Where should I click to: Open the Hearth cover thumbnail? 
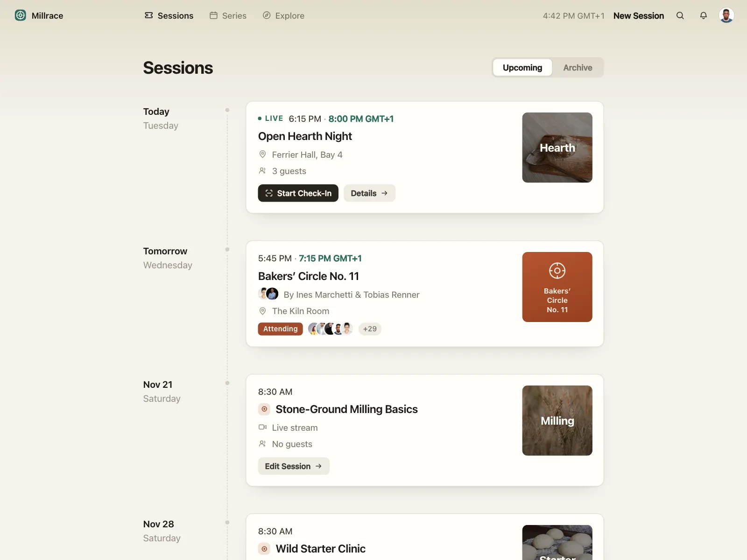pos(557,147)
